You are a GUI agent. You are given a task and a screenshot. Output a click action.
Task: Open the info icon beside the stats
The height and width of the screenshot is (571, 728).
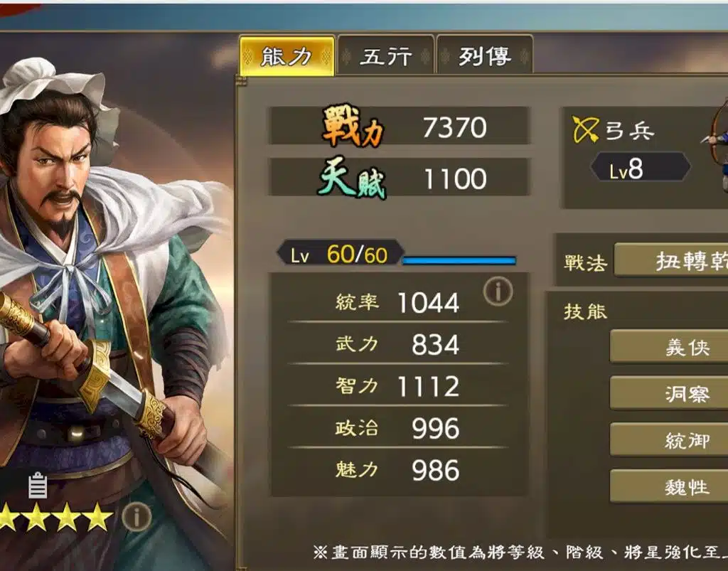pyautogui.click(x=498, y=292)
